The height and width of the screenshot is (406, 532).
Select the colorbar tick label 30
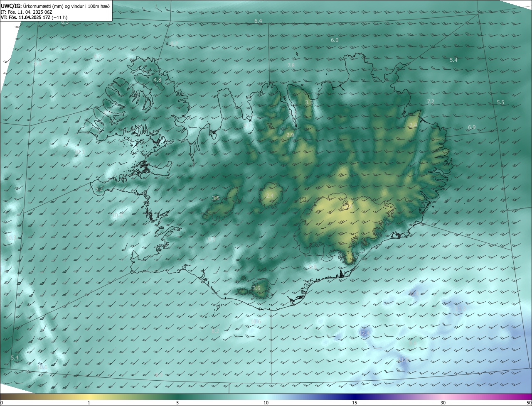click(x=443, y=403)
